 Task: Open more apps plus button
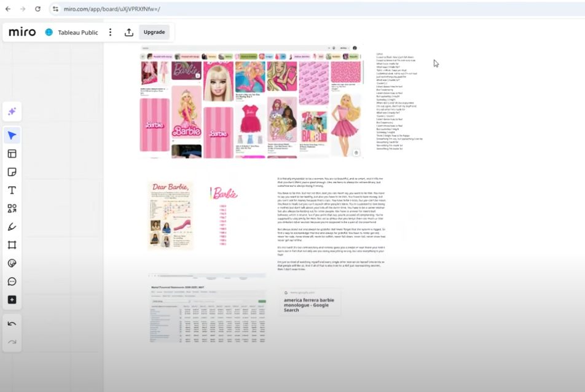tap(12, 300)
